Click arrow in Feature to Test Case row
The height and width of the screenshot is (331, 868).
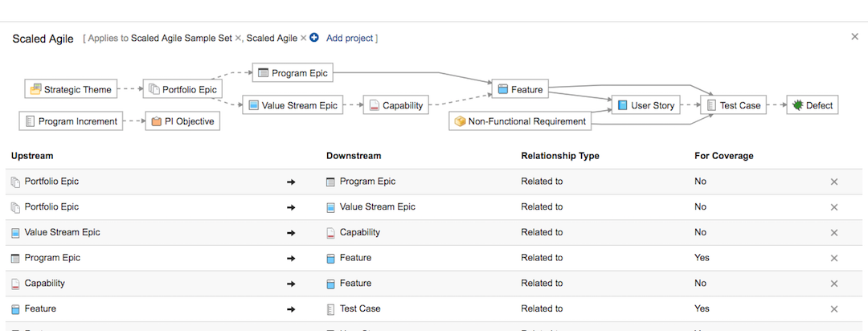pyautogui.click(x=291, y=309)
